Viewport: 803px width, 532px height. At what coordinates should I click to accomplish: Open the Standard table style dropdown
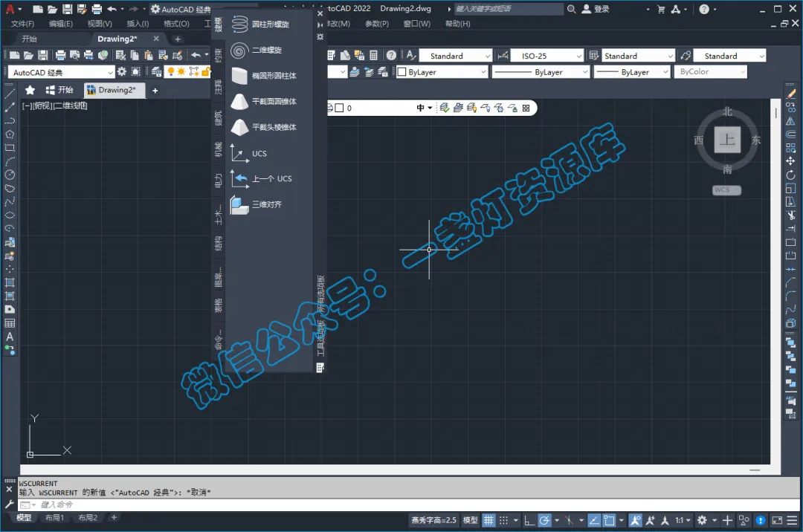[638, 56]
